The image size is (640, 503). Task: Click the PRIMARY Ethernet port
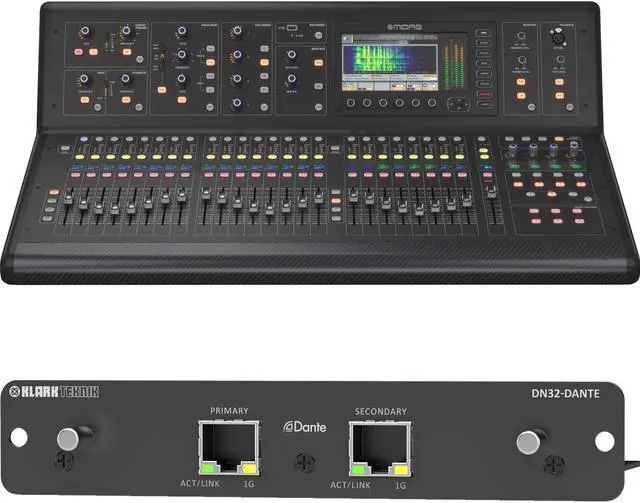[229, 447]
